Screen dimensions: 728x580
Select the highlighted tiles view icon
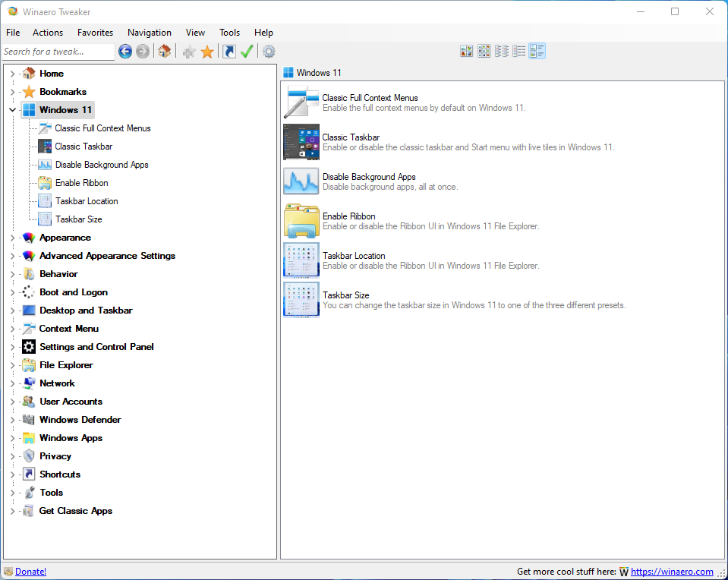pyautogui.click(x=537, y=51)
